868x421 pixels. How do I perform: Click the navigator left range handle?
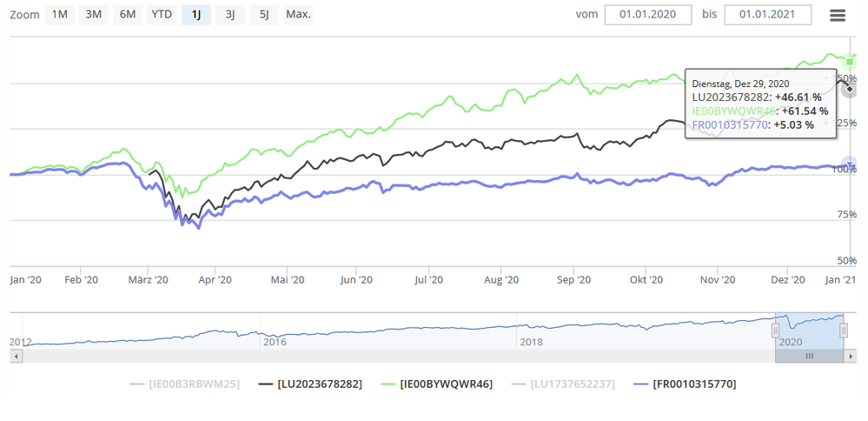click(x=775, y=331)
